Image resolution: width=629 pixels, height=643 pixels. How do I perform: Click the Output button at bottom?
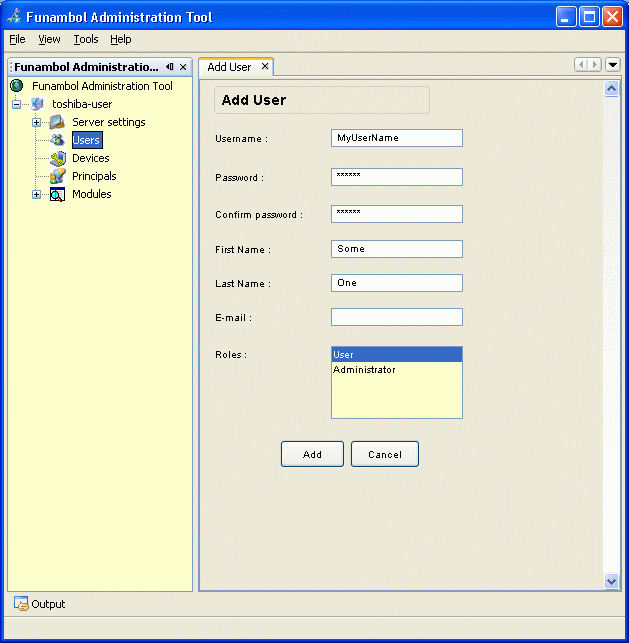click(x=39, y=604)
